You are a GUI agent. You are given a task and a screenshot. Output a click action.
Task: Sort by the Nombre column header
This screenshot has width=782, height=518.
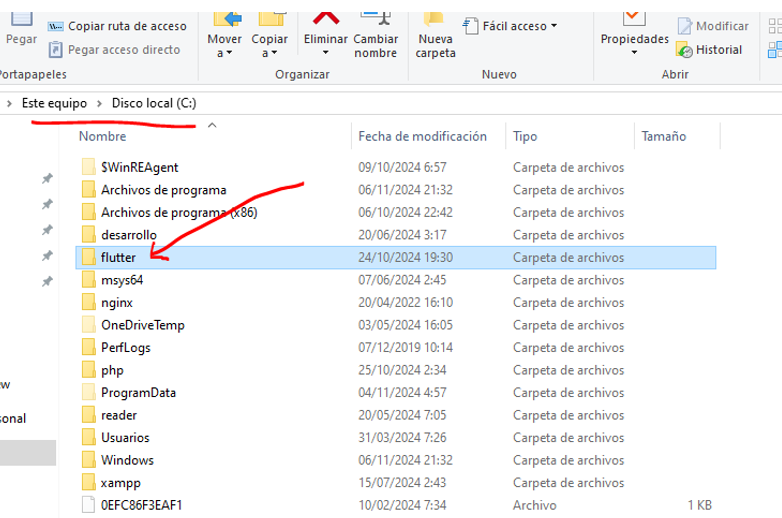[103, 136]
